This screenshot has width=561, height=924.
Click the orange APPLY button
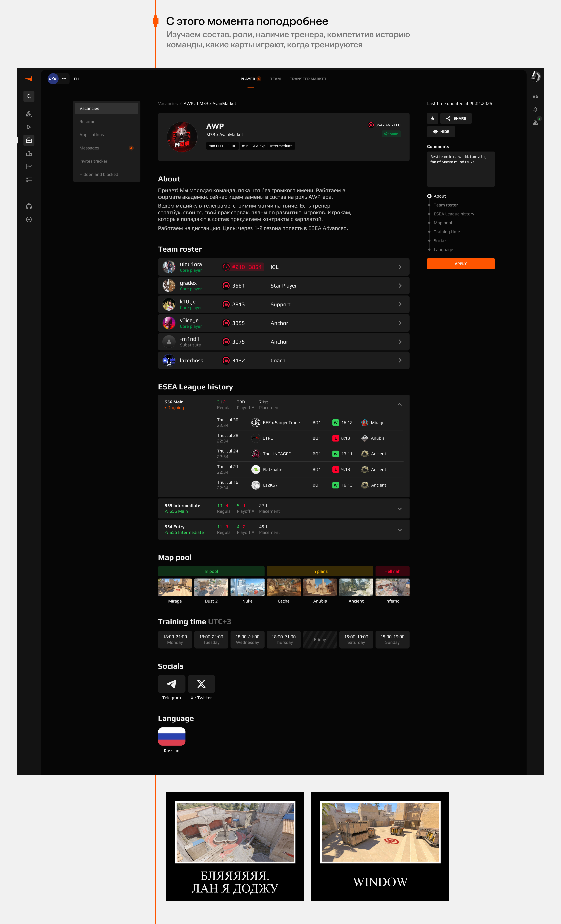[461, 264]
